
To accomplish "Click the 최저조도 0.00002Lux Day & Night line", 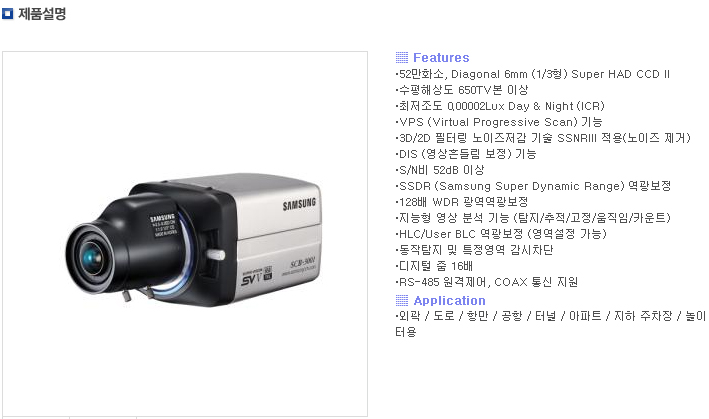I will click(500, 106).
